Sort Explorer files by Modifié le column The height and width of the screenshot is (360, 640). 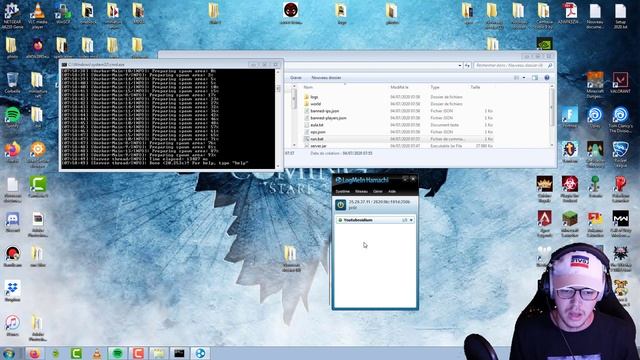(399, 87)
